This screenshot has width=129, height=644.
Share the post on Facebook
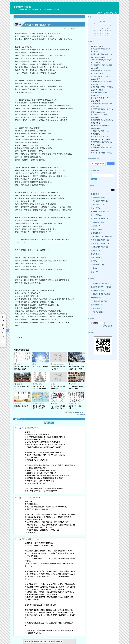(69, 29)
